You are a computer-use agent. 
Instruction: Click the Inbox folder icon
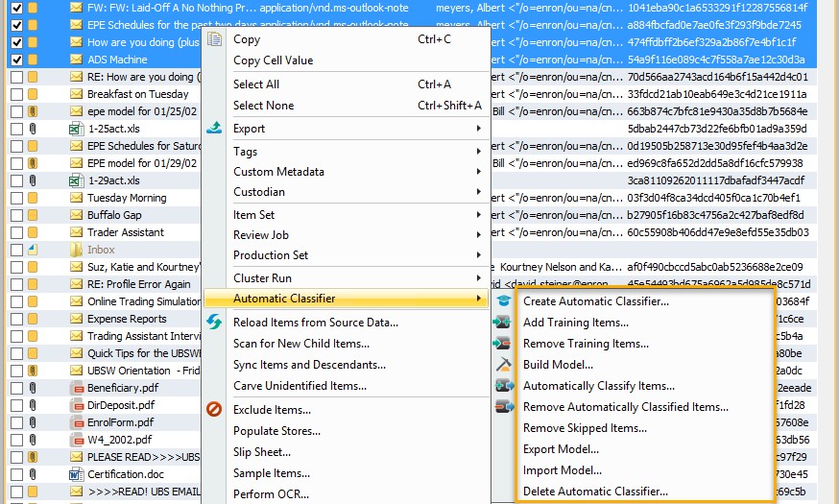pyautogui.click(x=77, y=250)
